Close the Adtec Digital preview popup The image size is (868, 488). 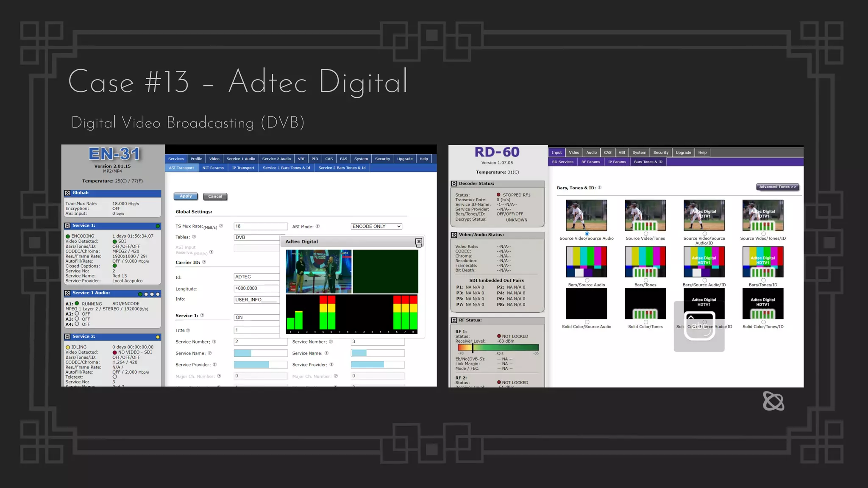point(419,242)
